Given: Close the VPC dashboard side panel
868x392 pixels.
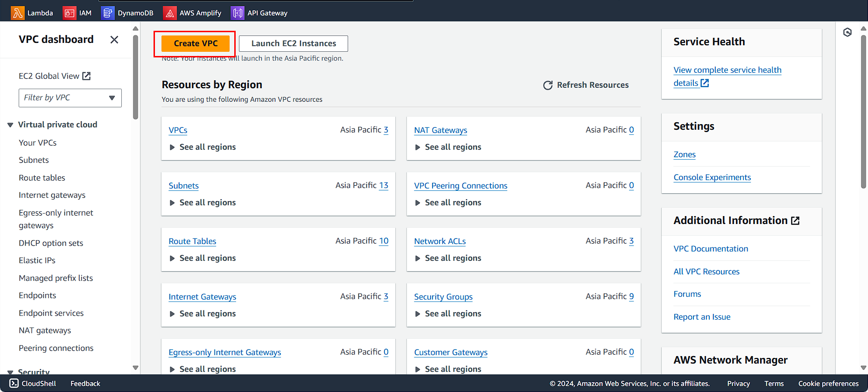Looking at the screenshot, I should 114,40.
